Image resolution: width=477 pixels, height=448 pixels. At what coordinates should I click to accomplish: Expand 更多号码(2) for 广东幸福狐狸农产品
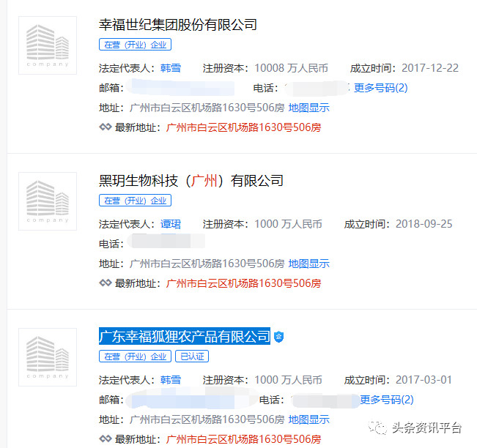click(386, 400)
